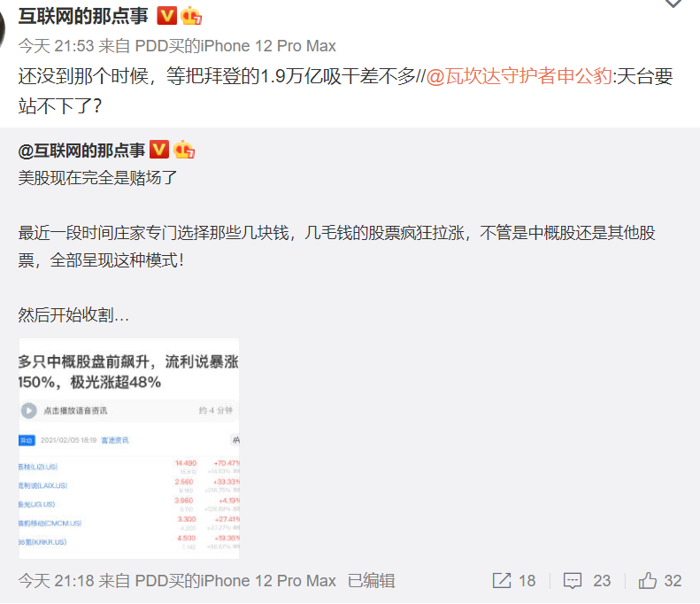Click the repost share icon
The height and width of the screenshot is (604, 700).
pyautogui.click(x=502, y=580)
